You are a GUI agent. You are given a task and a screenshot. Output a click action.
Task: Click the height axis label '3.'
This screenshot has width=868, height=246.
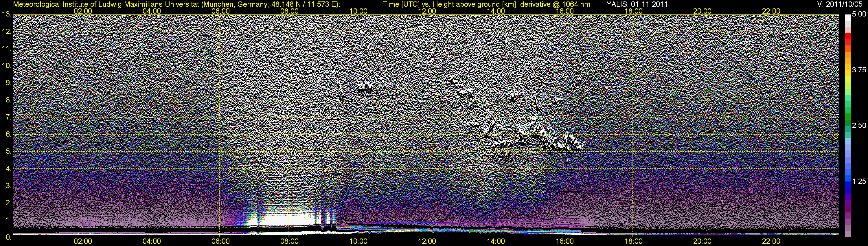[8, 186]
